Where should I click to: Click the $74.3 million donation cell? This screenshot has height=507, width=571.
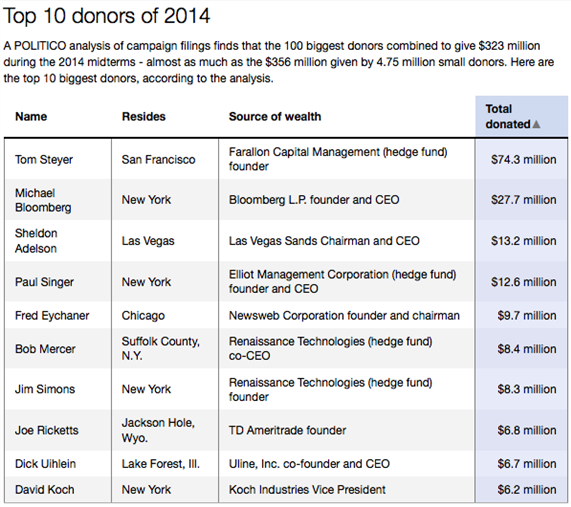pos(521,160)
